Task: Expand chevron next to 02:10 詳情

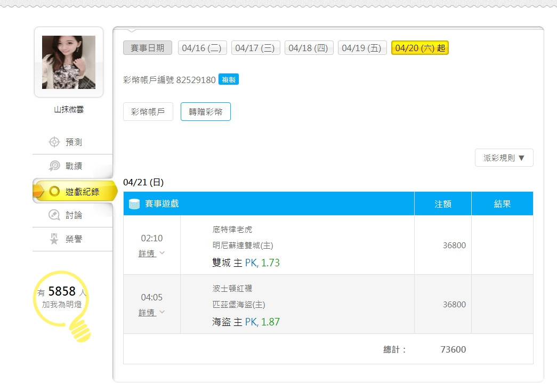Action: [163, 253]
